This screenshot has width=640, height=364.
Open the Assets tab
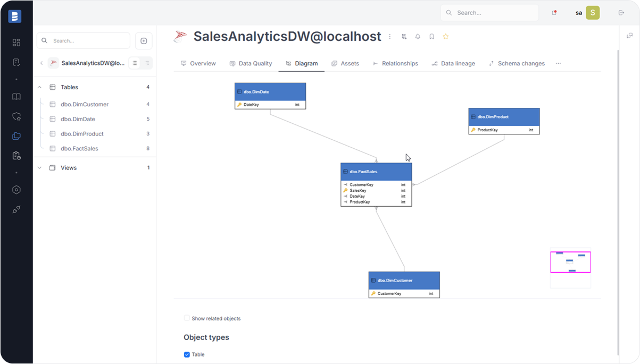345,63
